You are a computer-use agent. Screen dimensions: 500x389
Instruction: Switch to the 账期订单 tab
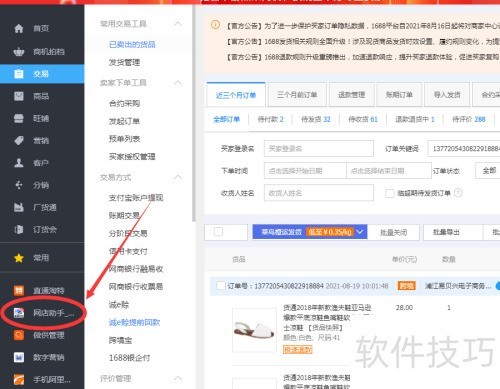pos(399,95)
